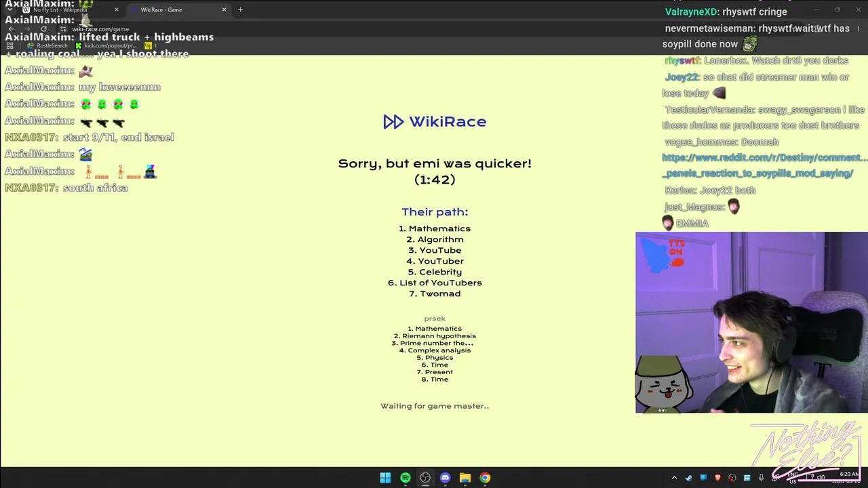
Task: Open the apps grid in bookmarks bar
Action: point(9,45)
